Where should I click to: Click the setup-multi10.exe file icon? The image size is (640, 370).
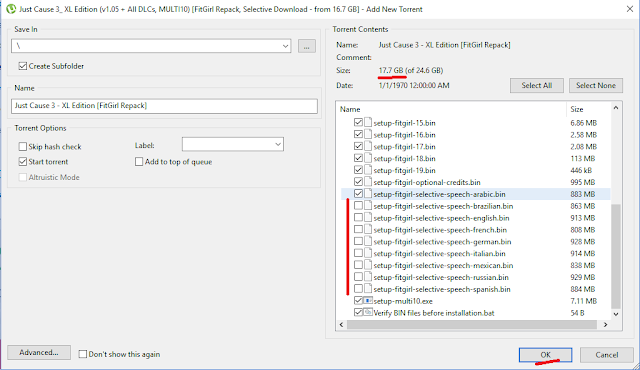click(x=368, y=301)
